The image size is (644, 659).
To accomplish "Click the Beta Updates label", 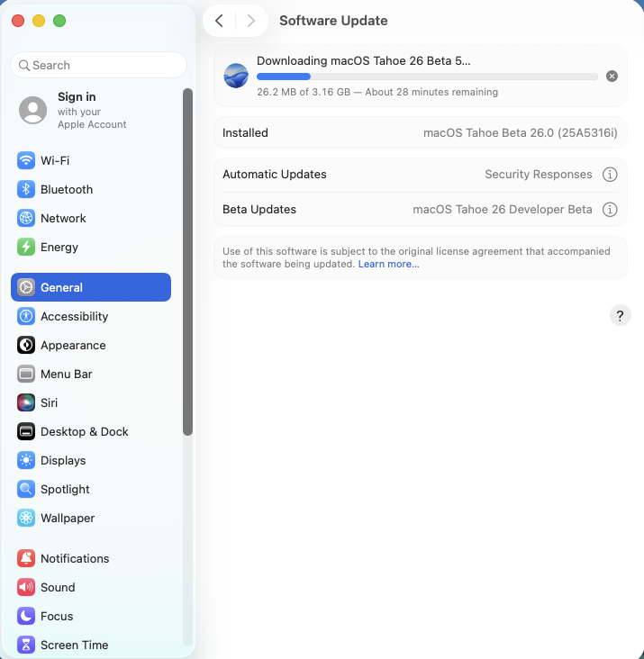I will [x=259, y=209].
